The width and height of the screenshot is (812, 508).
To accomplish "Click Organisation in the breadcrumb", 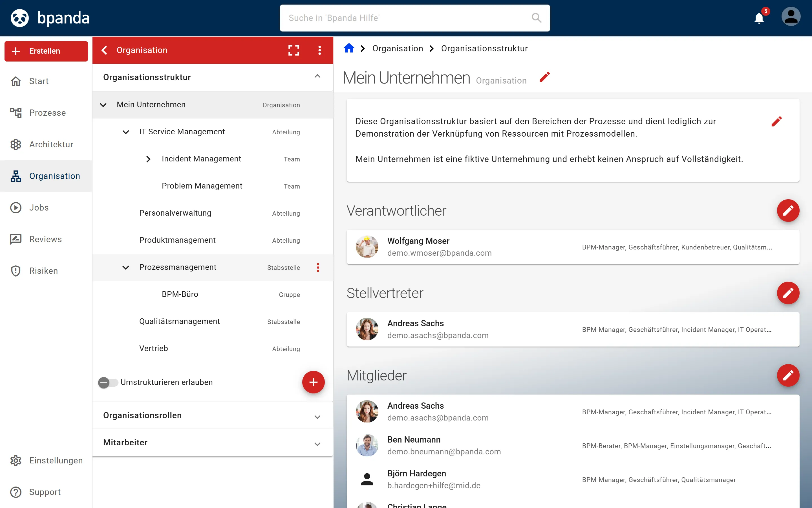I will [398, 48].
